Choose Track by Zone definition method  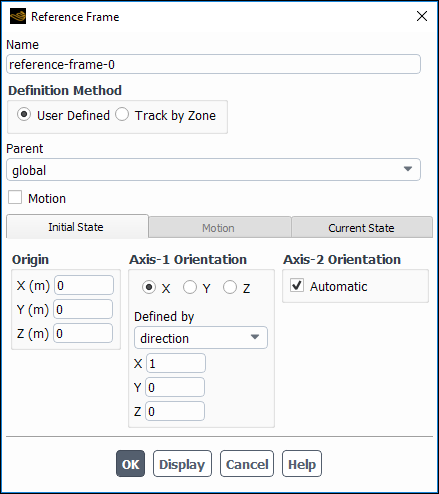pos(122,114)
